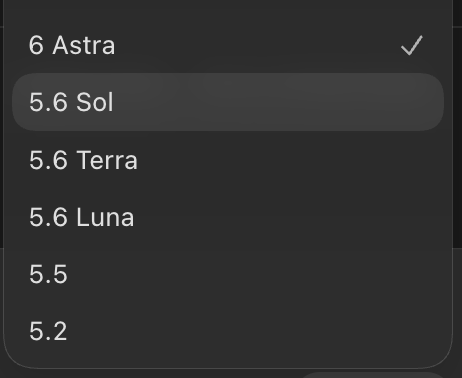Click the Luna label text
Viewport: 462px width, 378px height.
click(x=105, y=217)
